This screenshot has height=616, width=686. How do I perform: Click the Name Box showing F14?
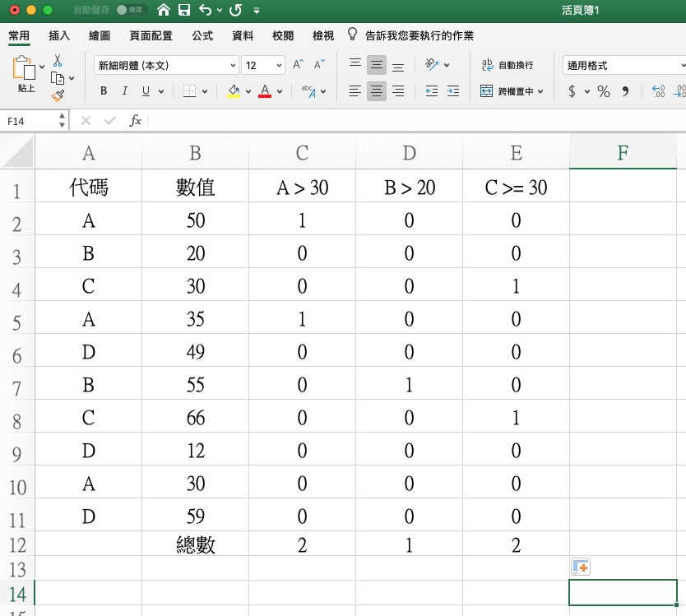(30, 121)
